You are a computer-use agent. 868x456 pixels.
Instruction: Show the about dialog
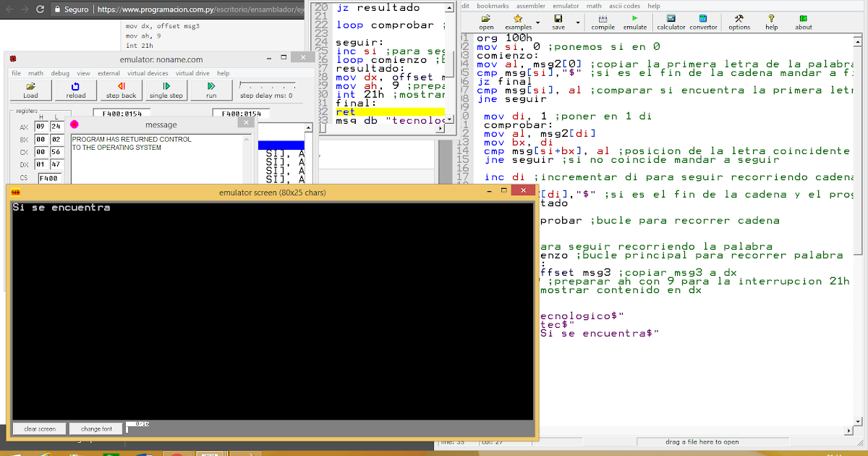click(803, 18)
